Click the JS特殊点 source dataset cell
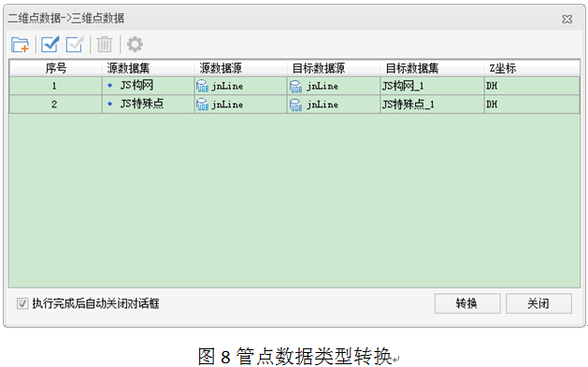Screen dimensions: 588x367 (148, 104)
